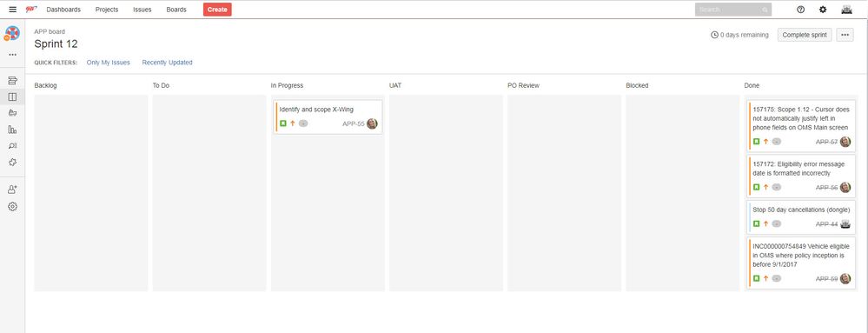Click assignee avatar on APP-44 card
Image resolution: width=868 pixels, height=333 pixels.
845,223
